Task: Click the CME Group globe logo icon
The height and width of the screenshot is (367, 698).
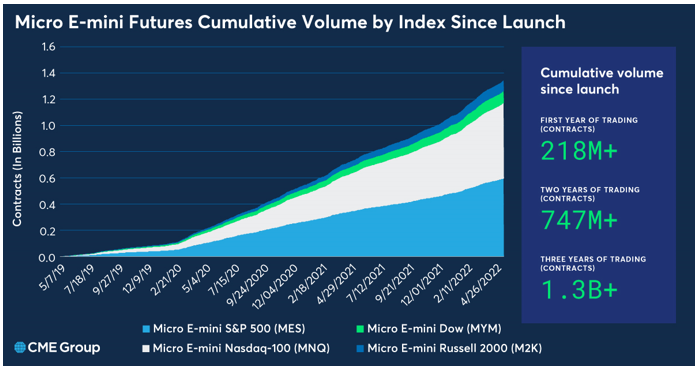Action: (20, 347)
